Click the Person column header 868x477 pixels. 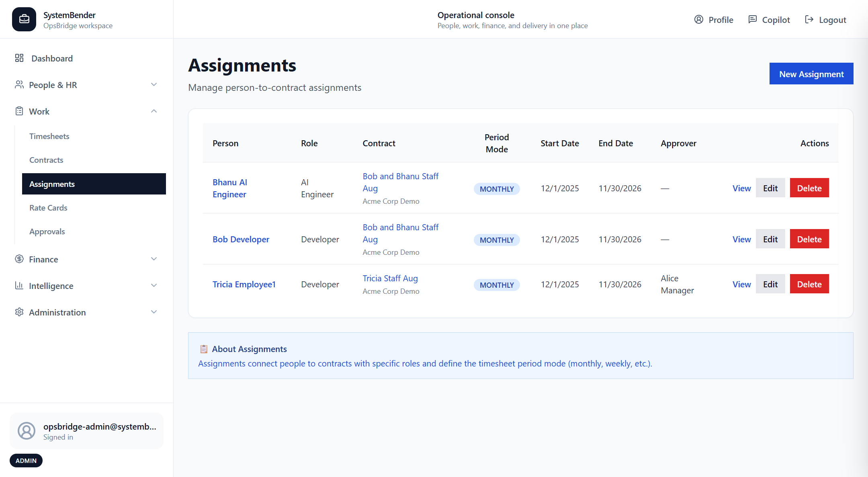pyautogui.click(x=225, y=143)
